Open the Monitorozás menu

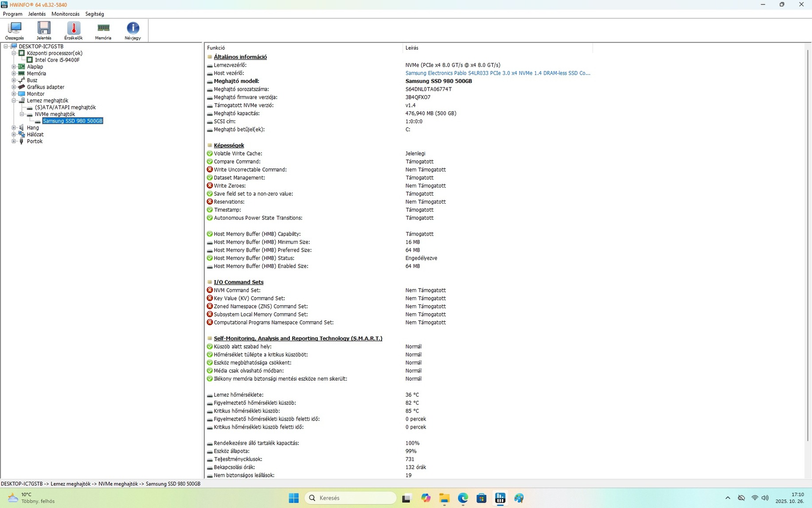[x=66, y=14]
